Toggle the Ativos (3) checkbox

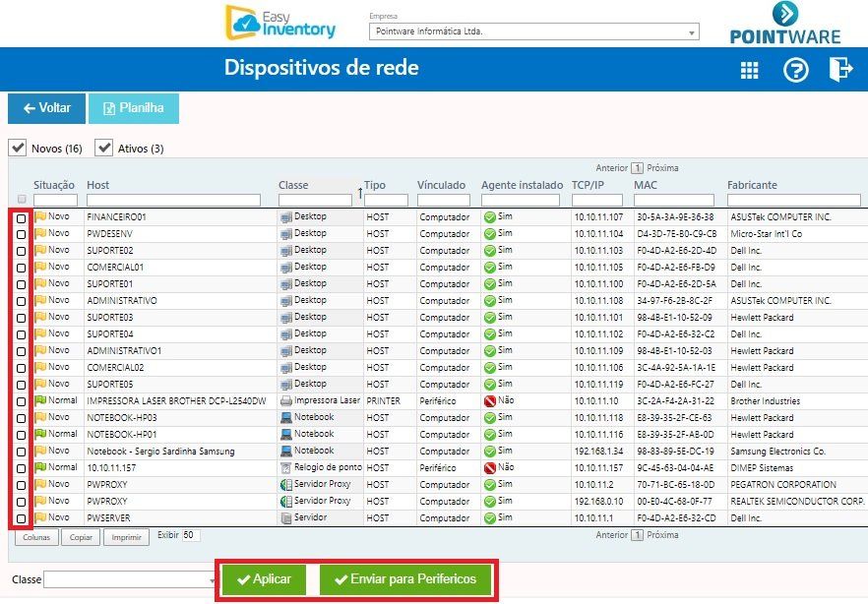(x=103, y=148)
